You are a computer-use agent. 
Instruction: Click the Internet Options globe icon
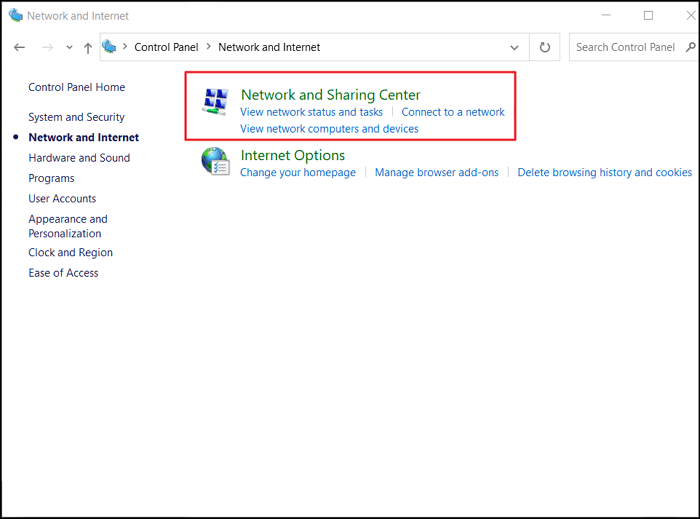(215, 161)
